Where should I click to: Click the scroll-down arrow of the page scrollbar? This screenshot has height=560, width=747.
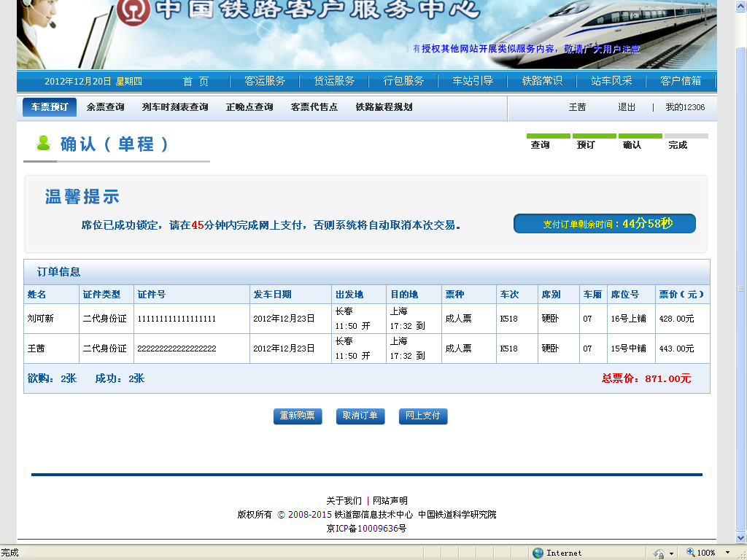point(741,537)
